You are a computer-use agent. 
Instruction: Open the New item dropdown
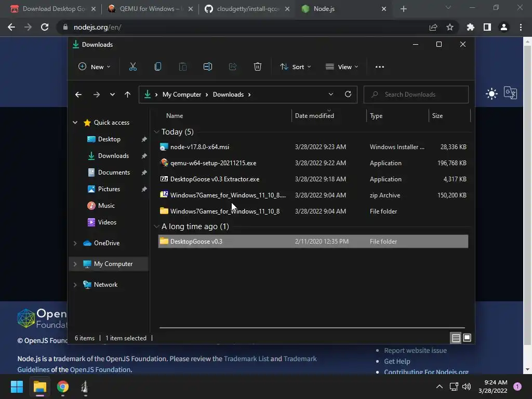coord(95,67)
